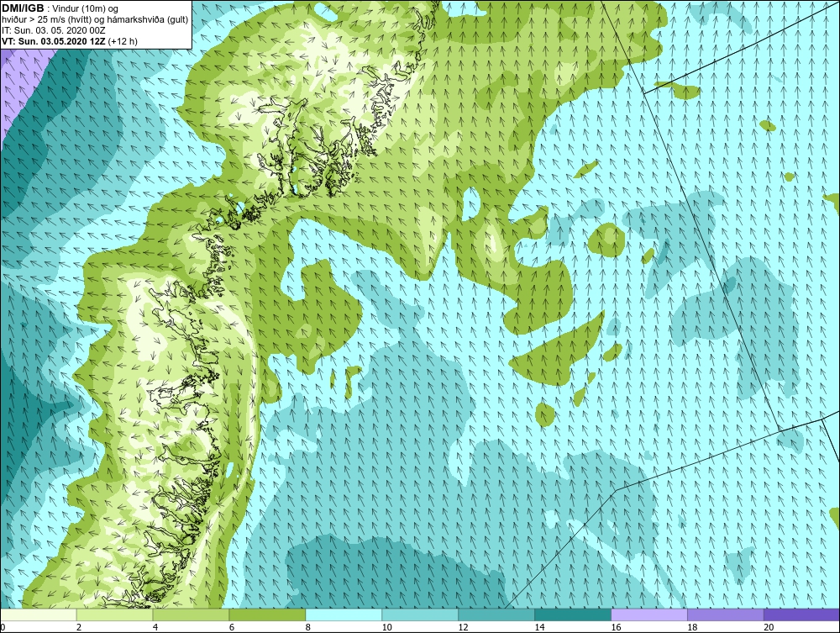The image size is (840, 633).
Task: Click the 12–14 m/s teal legend swatch
Action: (496, 615)
